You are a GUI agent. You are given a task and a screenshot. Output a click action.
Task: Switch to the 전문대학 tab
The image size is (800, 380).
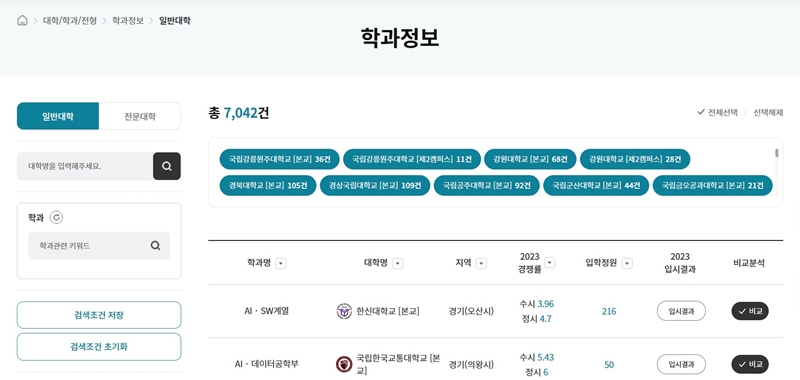point(140,116)
